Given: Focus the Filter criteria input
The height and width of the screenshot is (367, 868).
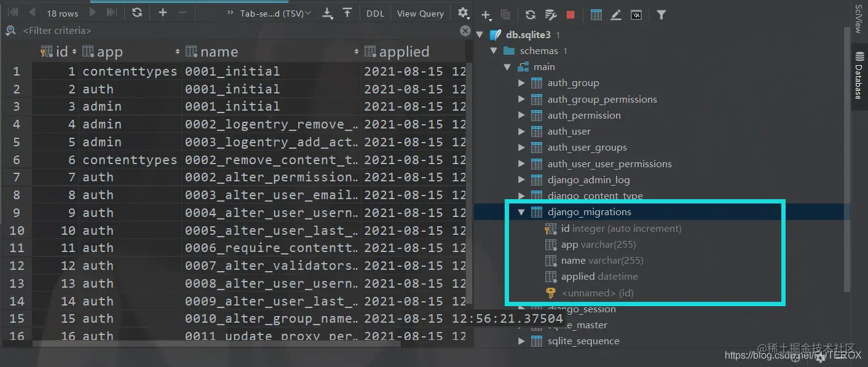Looking at the screenshot, I should click(240, 30).
